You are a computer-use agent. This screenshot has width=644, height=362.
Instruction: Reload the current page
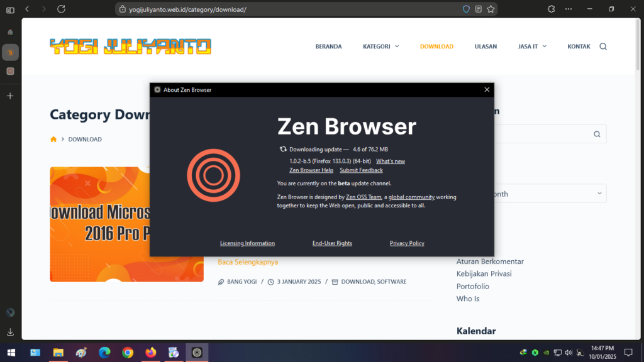[x=61, y=9]
